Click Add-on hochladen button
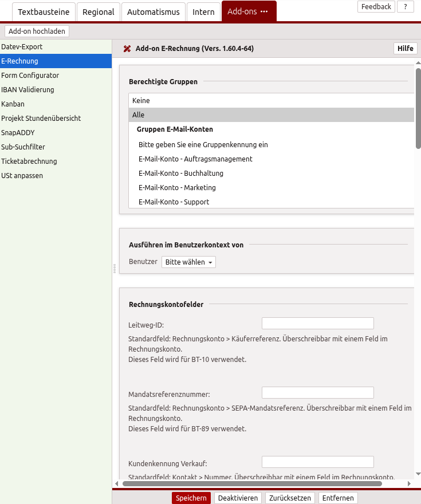Image resolution: width=421 pixels, height=504 pixels. pyautogui.click(x=37, y=31)
